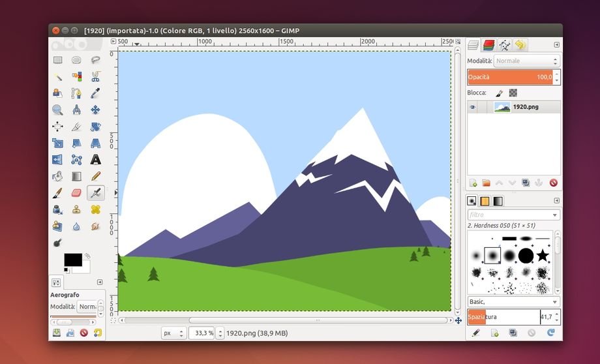Open the Basic brush tag dropdown

click(x=513, y=301)
